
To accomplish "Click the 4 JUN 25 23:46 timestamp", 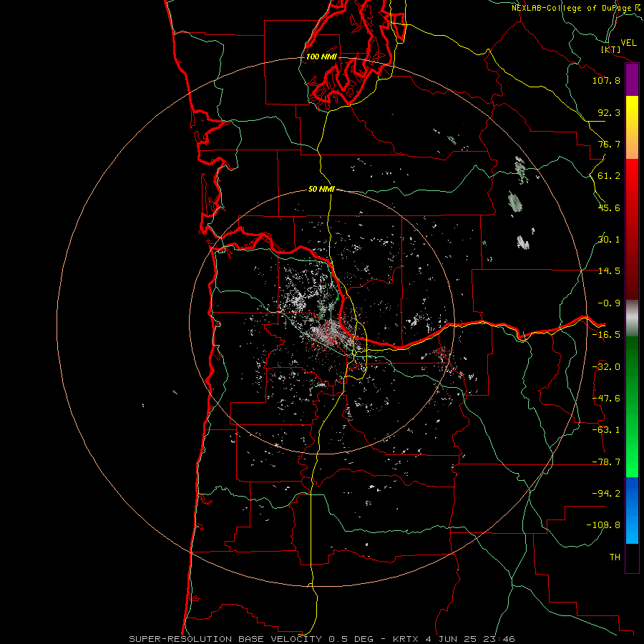I will pyautogui.click(x=470, y=639).
